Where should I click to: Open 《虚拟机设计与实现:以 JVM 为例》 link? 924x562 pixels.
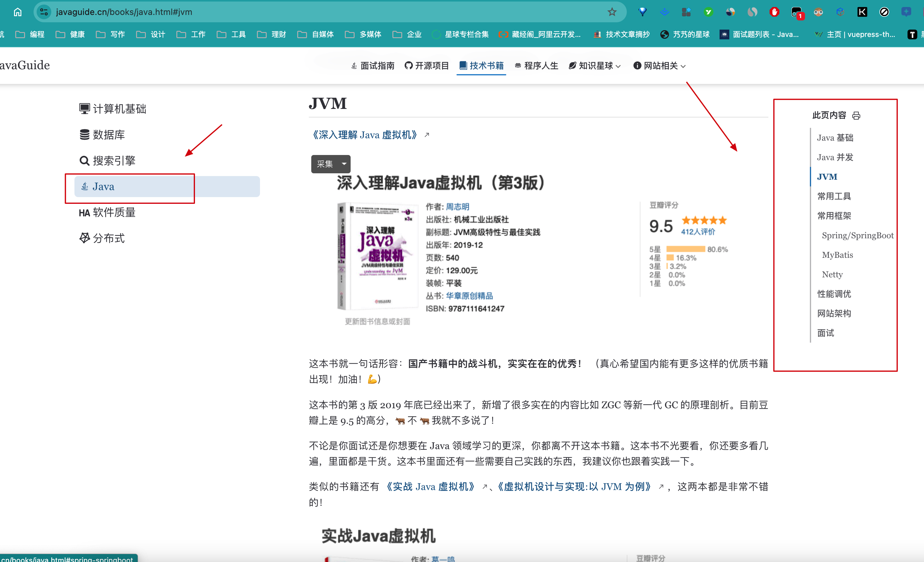[574, 486]
